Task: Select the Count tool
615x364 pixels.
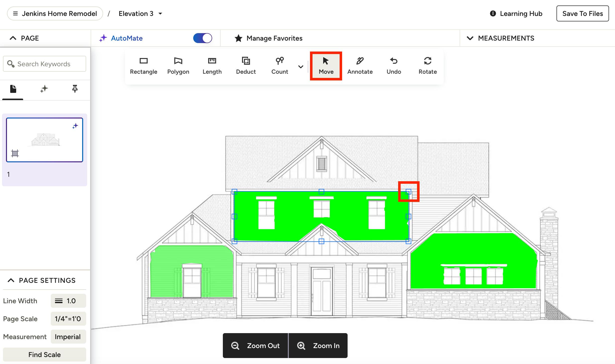Action: [x=280, y=66]
